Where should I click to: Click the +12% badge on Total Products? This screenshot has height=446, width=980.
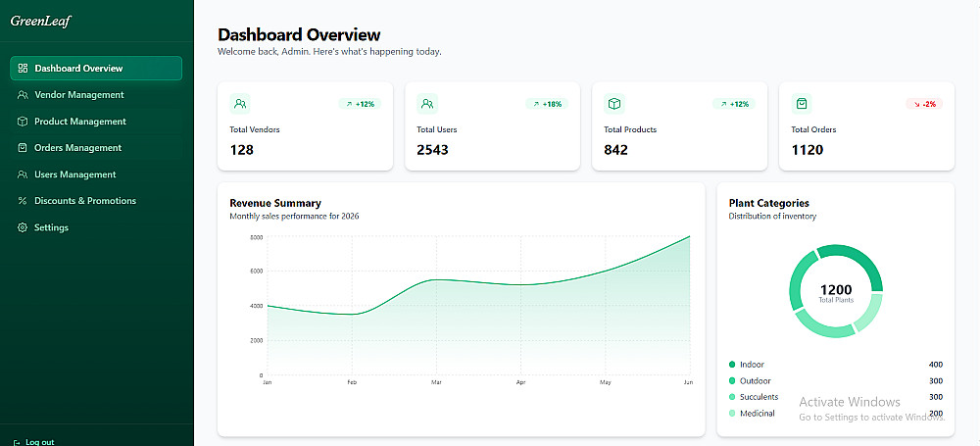click(x=734, y=104)
